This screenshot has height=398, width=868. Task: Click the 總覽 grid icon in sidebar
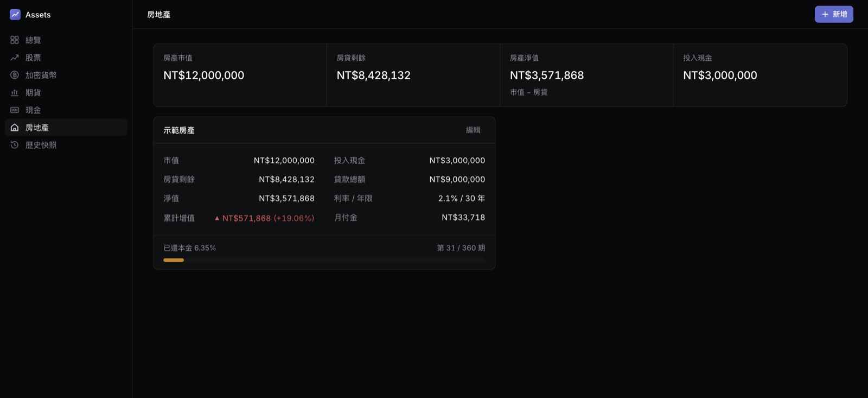pos(15,40)
